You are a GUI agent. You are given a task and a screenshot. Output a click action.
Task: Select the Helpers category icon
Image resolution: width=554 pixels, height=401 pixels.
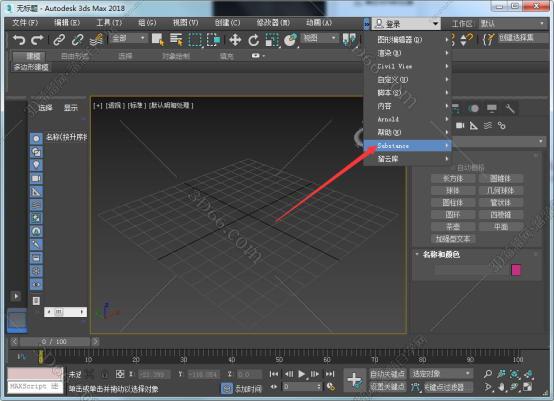[x=474, y=125]
